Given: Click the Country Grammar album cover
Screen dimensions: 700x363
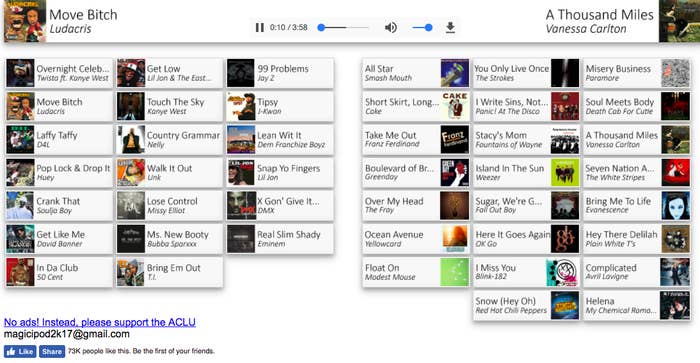Looking at the screenshot, I should [x=131, y=140].
